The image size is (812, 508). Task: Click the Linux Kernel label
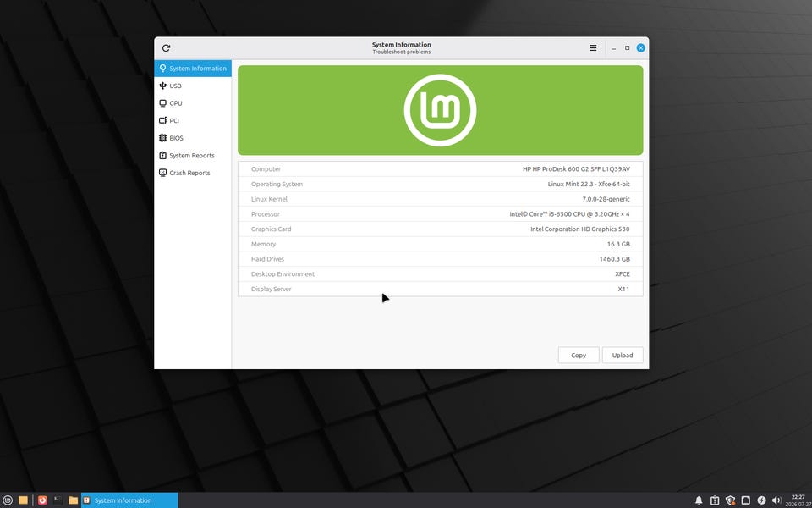point(269,199)
